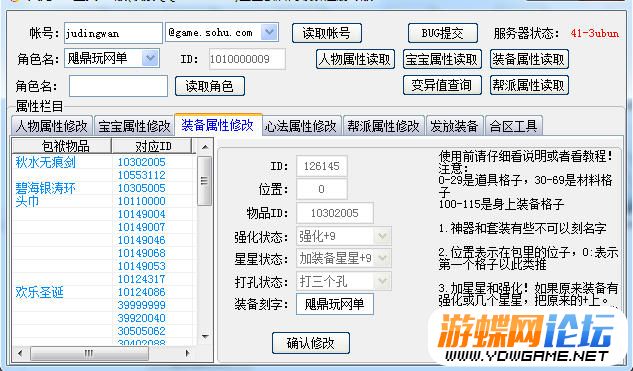Click list scroll up arrow

pos(205,147)
